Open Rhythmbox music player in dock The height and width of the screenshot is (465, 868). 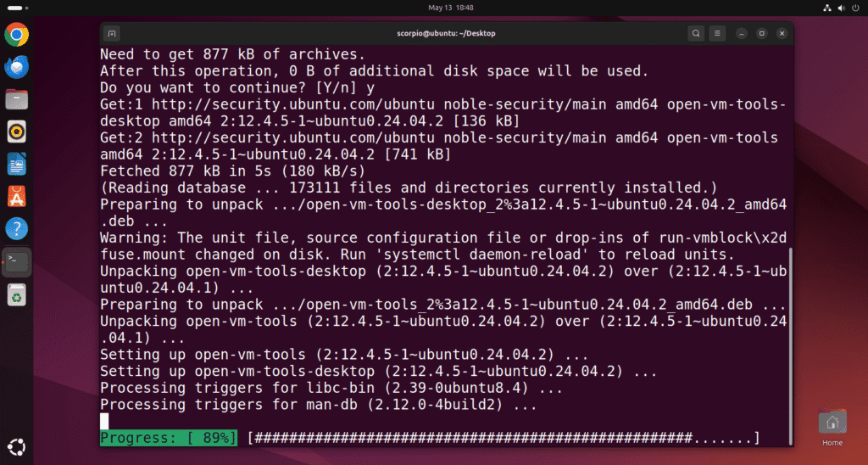pos(17,132)
